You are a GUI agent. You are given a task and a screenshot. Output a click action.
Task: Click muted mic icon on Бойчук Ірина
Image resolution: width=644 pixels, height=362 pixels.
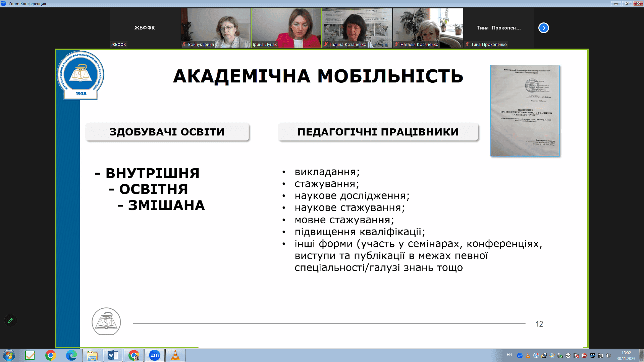coord(184,44)
